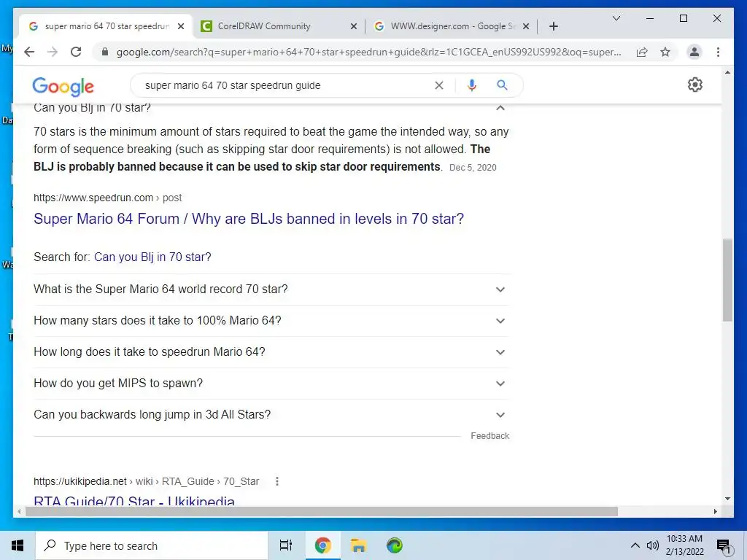Reload the current page

point(76,52)
